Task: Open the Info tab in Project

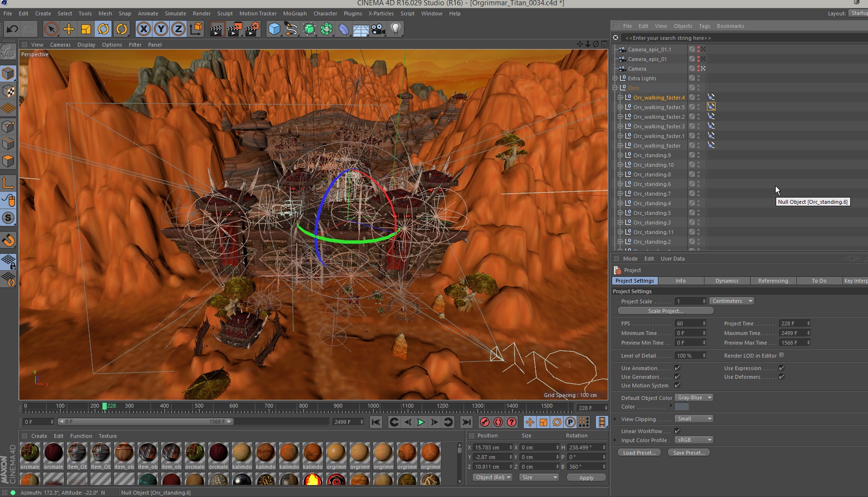Action: pos(680,281)
